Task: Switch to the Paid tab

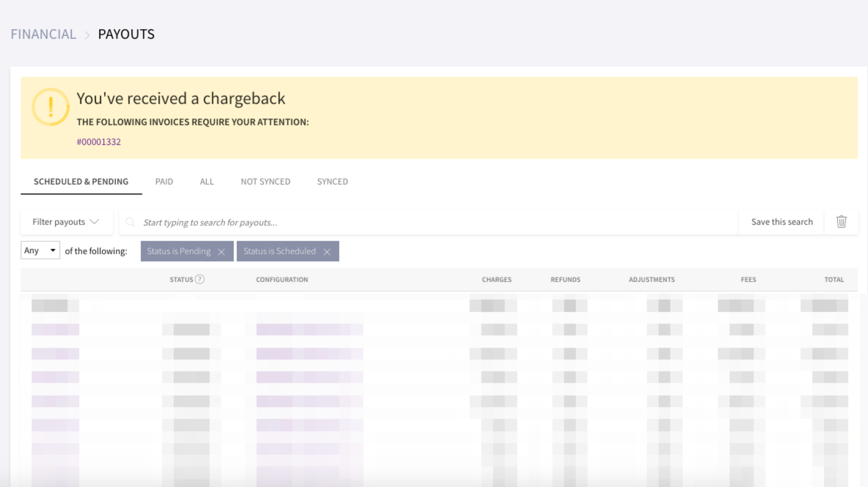Action: (x=164, y=181)
